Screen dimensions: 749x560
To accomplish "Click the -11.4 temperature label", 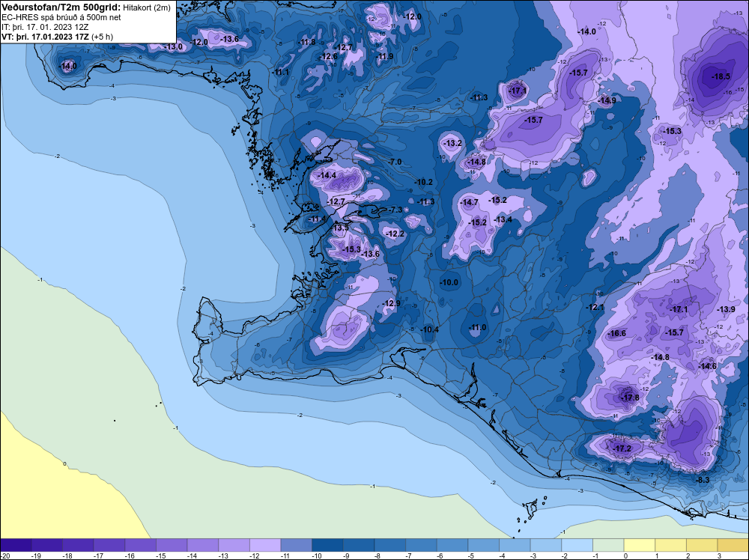I will click(x=317, y=219).
